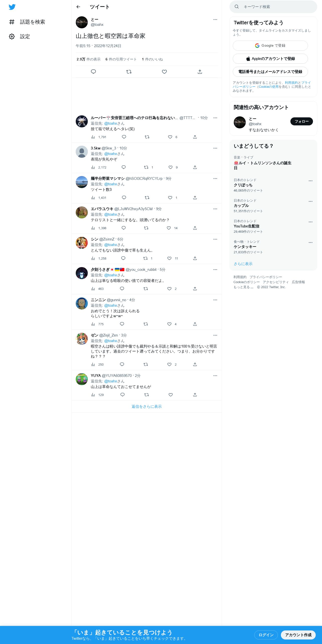
Task: Open more options on the main tweet
Action: coord(215,20)
